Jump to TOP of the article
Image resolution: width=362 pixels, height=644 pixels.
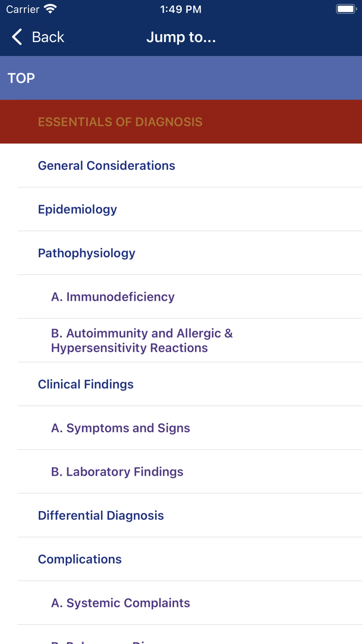(21, 78)
